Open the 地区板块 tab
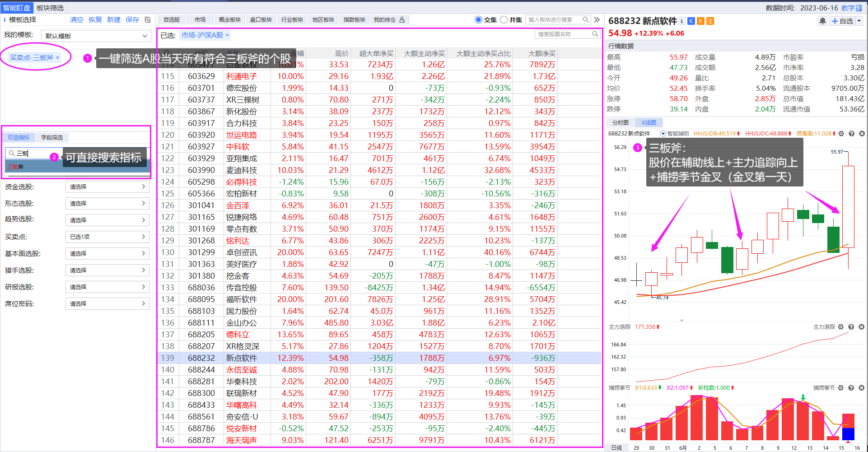 click(x=323, y=20)
